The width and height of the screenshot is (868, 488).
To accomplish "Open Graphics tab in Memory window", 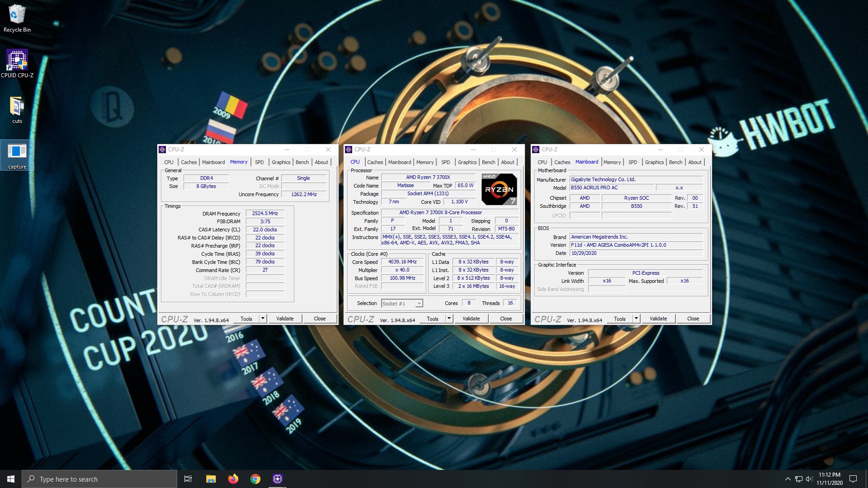I will (x=281, y=162).
